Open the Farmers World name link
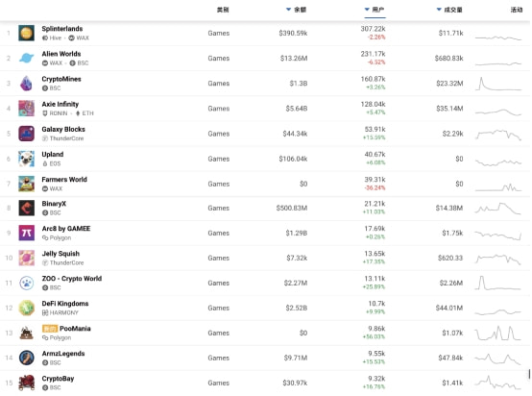This screenshot has height=396, width=532. point(64,180)
